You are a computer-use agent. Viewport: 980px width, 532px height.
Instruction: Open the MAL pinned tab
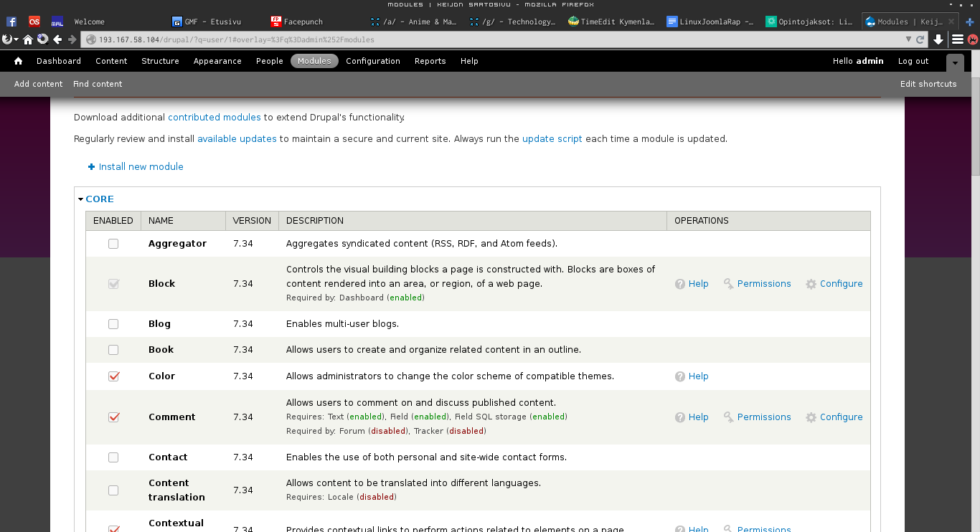tap(57, 22)
